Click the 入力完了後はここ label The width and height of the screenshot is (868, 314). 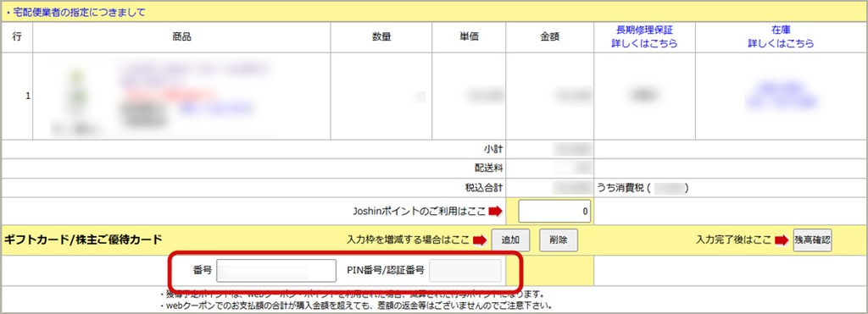[733, 240]
